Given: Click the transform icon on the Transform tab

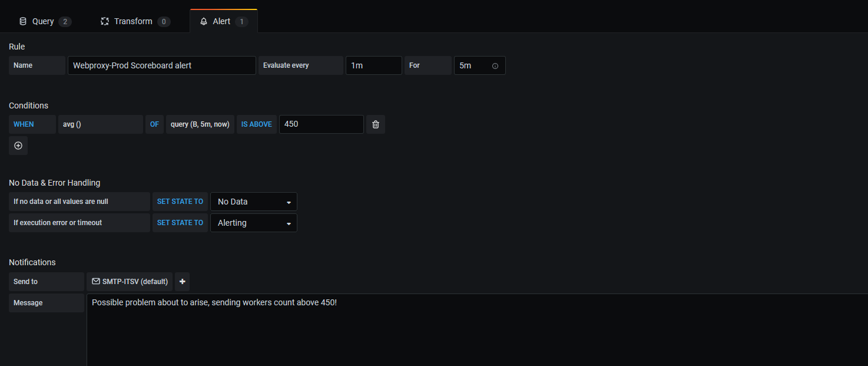Looking at the screenshot, I should click(105, 21).
